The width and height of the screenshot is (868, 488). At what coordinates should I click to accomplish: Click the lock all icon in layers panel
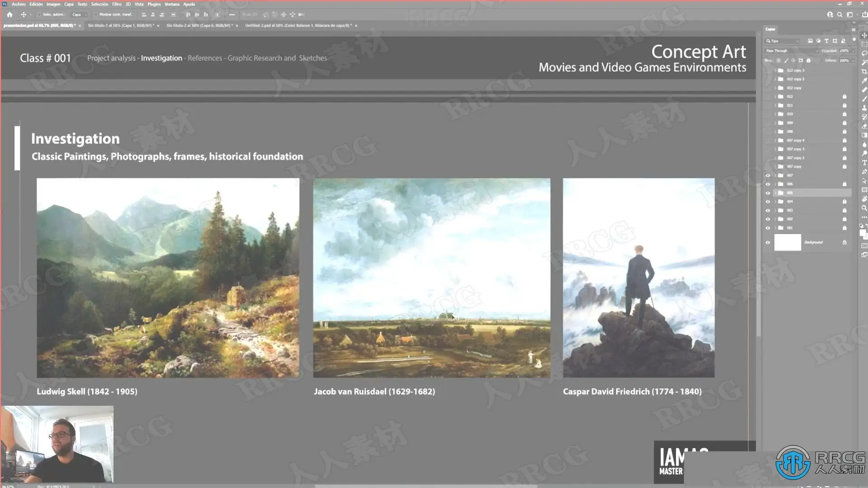(808, 60)
